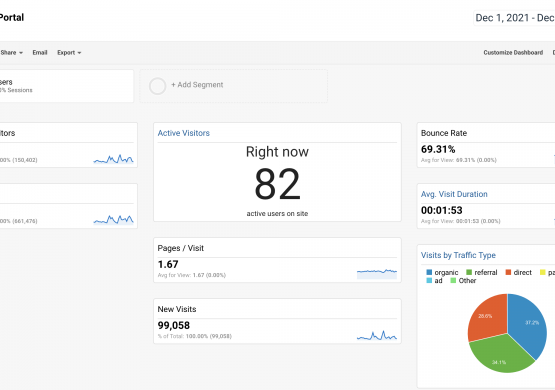
Task: Click the blue organic pie slice
Action: click(527, 324)
